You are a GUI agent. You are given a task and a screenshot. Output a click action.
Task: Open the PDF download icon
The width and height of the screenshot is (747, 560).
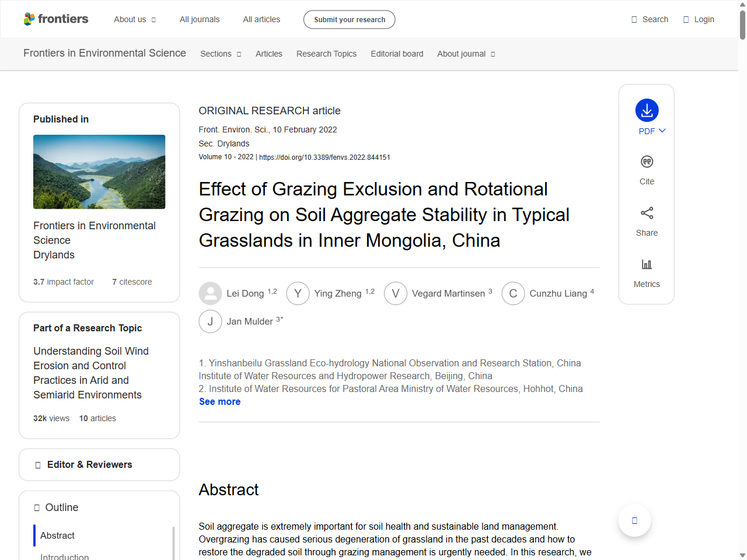[x=647, y=111]
